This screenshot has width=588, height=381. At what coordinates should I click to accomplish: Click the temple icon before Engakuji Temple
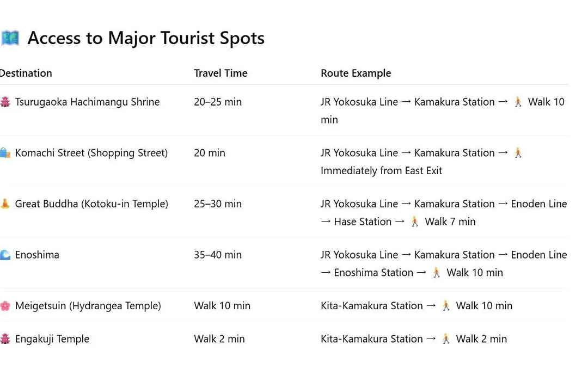[x=5, y=339]
